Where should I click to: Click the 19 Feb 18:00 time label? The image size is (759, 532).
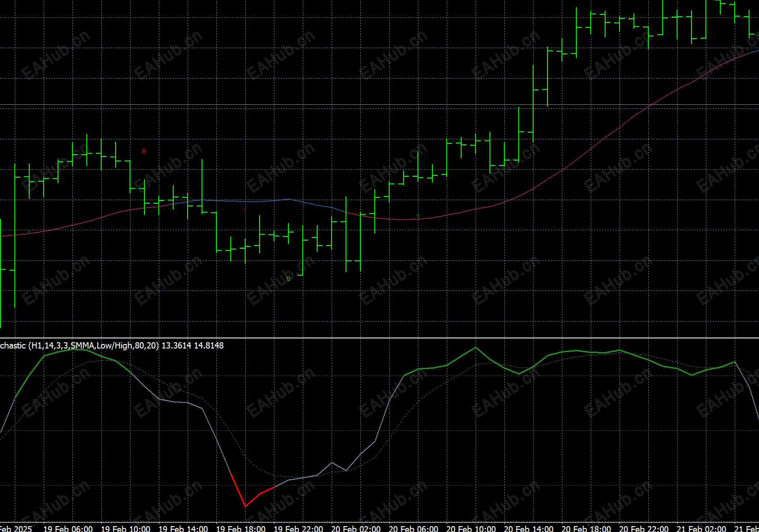[x=241, y=528]
